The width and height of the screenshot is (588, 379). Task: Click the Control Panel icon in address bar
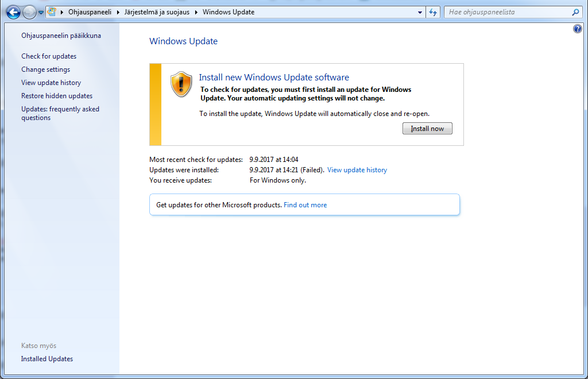coord(52,11)
